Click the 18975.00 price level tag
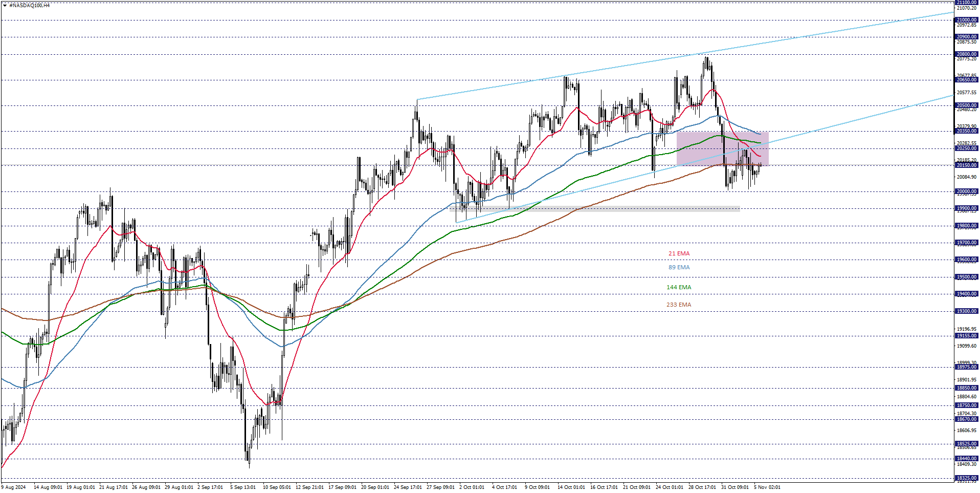Viewport: 980px width, 493px height. [x=966, y=367]
